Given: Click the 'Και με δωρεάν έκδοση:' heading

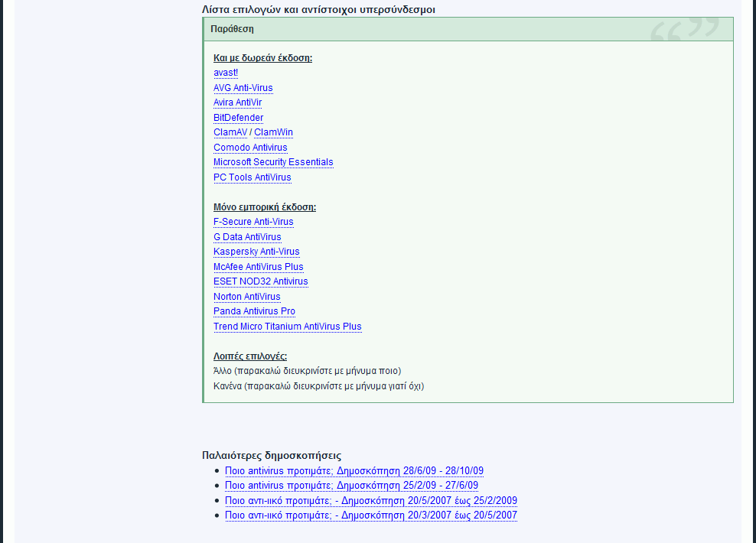Looking at the screenshot, I should pyautogui.click(x=262, y=58).
